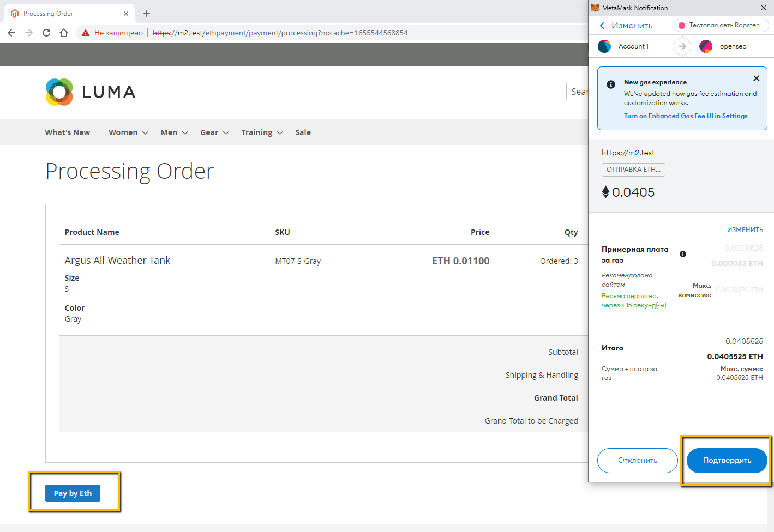This screenshot has width=774, height=532.
Task: Open the Sale menu item
Action: click(303, 132)
